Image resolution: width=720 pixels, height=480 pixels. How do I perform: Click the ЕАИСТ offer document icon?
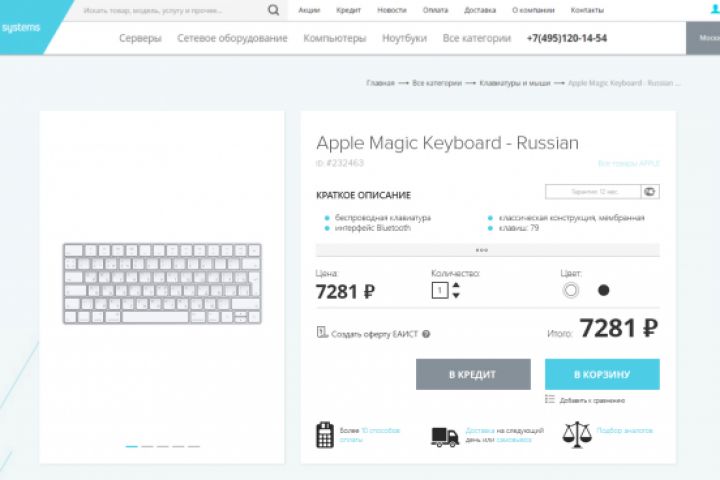[321, 333]
